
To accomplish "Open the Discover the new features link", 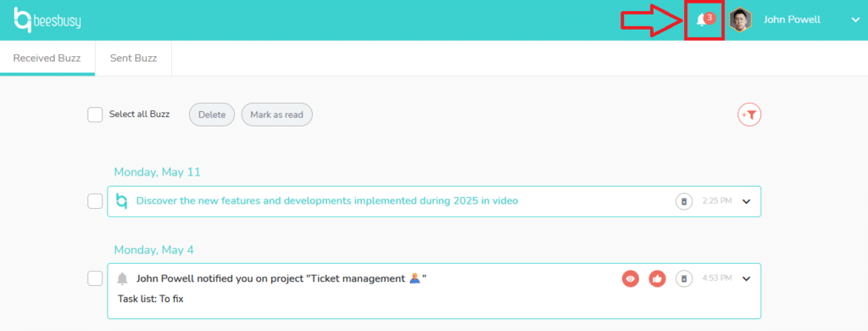I will [327, 200].
